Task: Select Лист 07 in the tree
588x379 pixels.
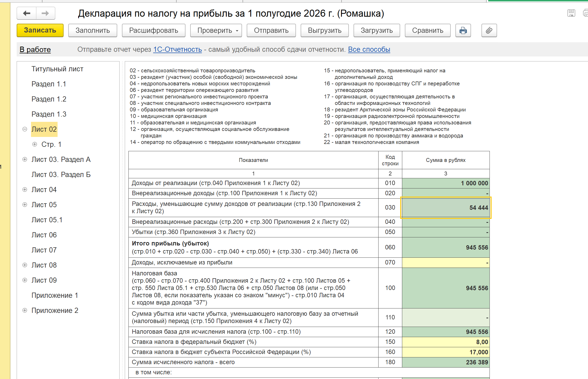Action: tap(44, 250)
